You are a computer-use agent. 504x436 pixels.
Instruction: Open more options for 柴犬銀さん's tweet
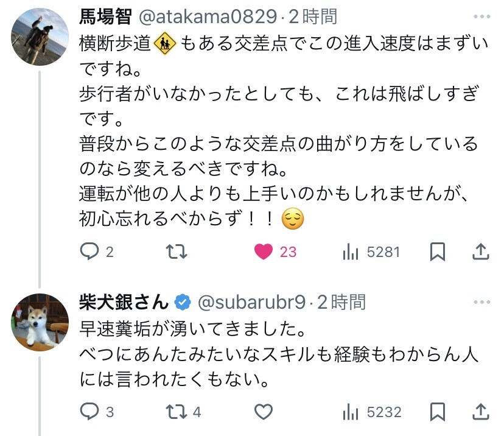482,302
